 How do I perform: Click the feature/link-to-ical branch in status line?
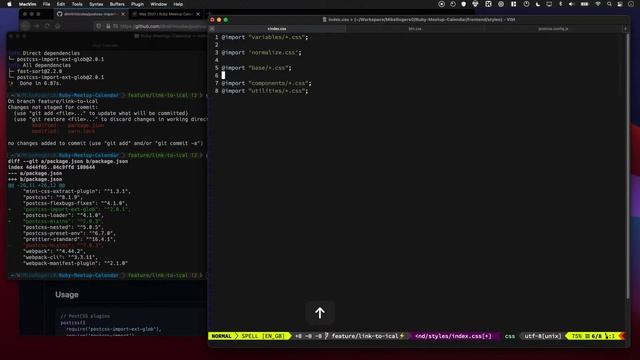(364, 336)
